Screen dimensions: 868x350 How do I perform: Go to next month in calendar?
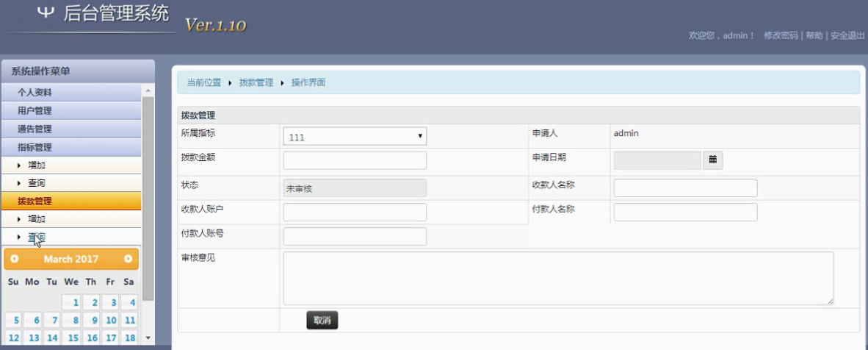128,259
